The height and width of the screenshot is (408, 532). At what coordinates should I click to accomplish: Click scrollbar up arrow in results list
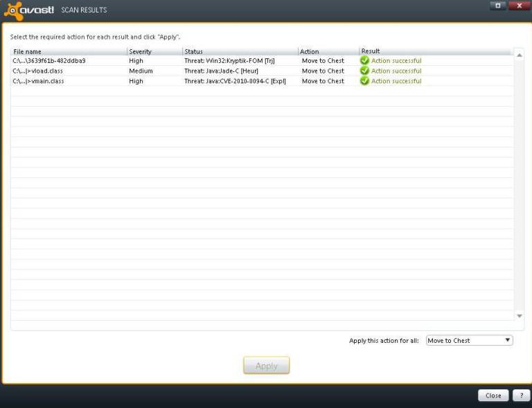click(x=519, y=55)
